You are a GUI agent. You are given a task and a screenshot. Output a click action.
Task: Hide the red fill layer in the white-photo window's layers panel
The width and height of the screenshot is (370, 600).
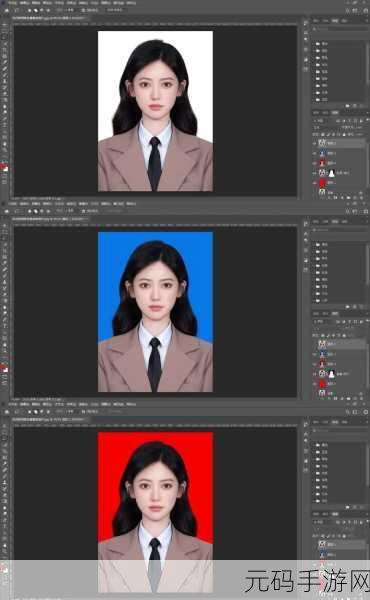[315, 183]
